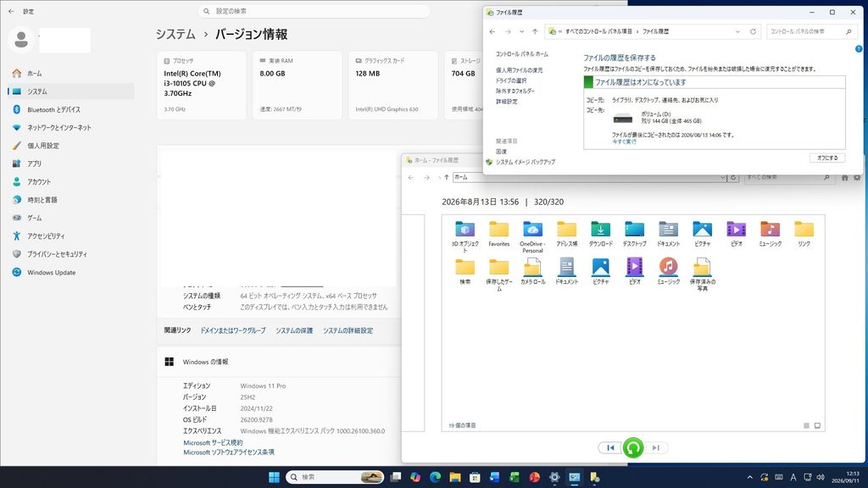Open システムの保護 link in Settings
This screenshot has height=488, width=868.
pos(294,330)
